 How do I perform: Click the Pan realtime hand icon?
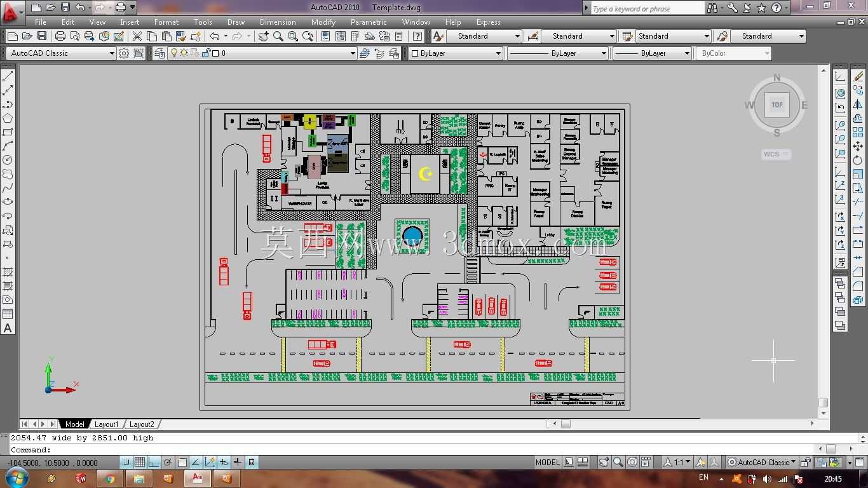pyautogui.click(x=264, y=36)
